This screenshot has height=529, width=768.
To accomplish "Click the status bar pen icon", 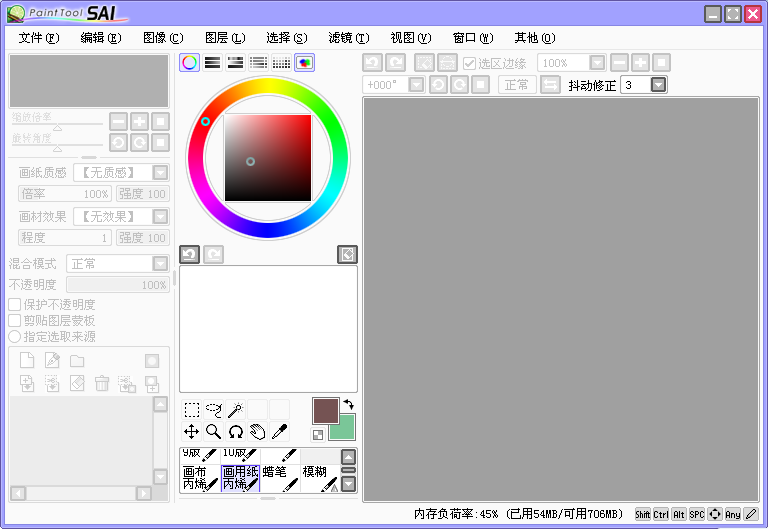I will [751, 514].
